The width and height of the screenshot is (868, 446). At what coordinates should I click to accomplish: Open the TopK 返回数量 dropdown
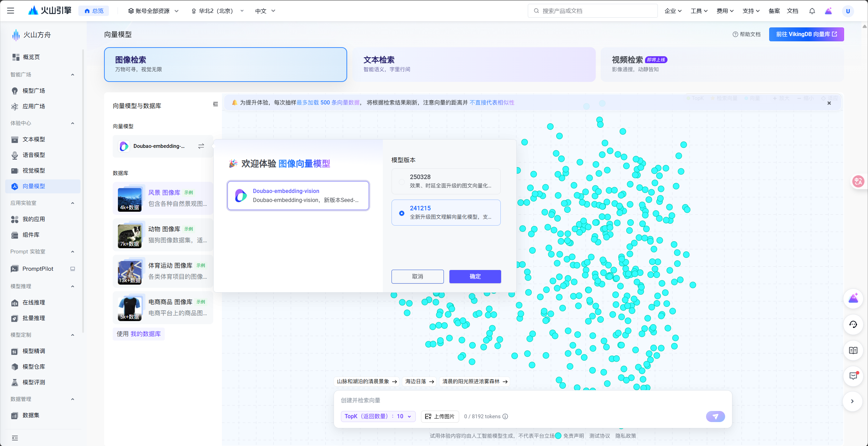coord(378,416)
